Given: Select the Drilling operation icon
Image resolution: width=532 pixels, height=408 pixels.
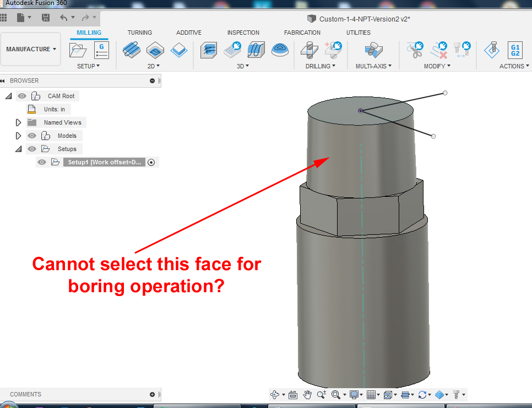Looking at the screenshot, I should 309,50.
